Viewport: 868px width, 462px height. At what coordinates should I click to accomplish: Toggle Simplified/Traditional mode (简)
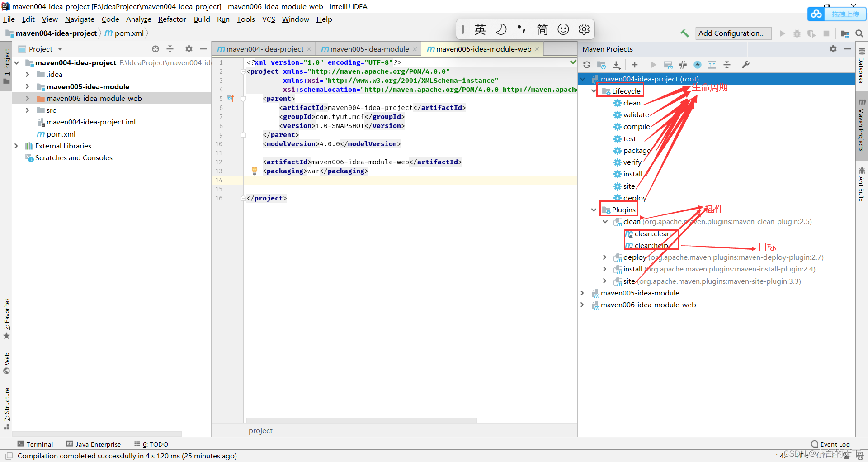(542, 29)
